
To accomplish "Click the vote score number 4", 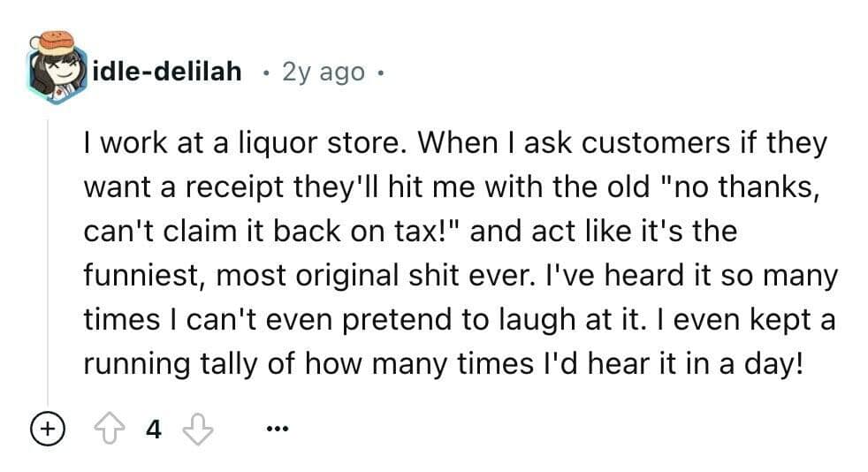I will tap(154, 430).
